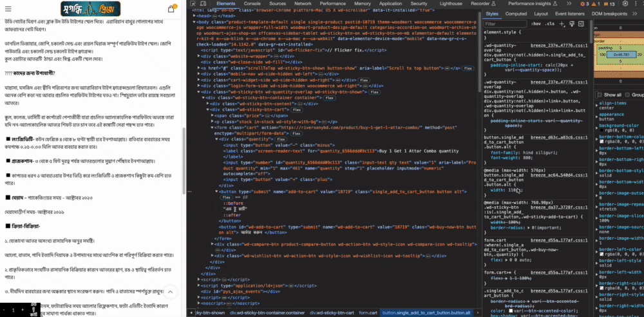Open the shopping bag cart icon
This screenshot has width=644, height=317.
[x=171, y=8]
